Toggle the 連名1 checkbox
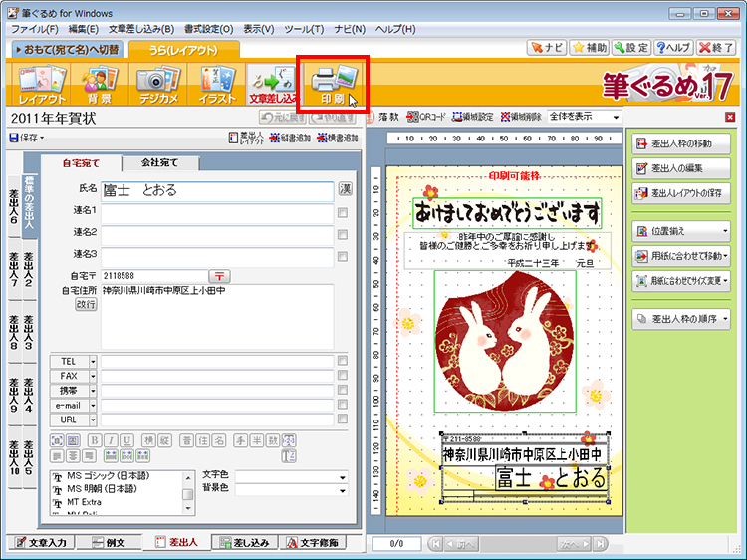 tap(343, 213)
